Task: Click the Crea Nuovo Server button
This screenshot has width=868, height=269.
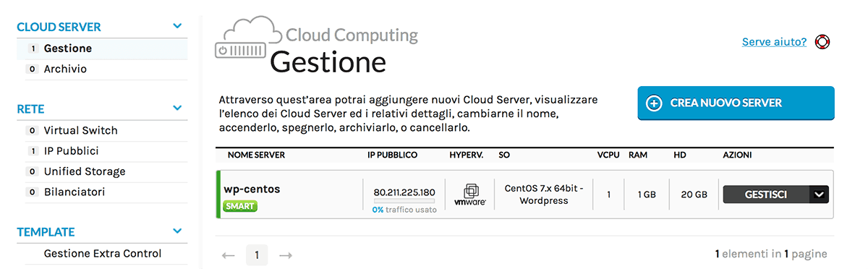Action: point(736,103)
